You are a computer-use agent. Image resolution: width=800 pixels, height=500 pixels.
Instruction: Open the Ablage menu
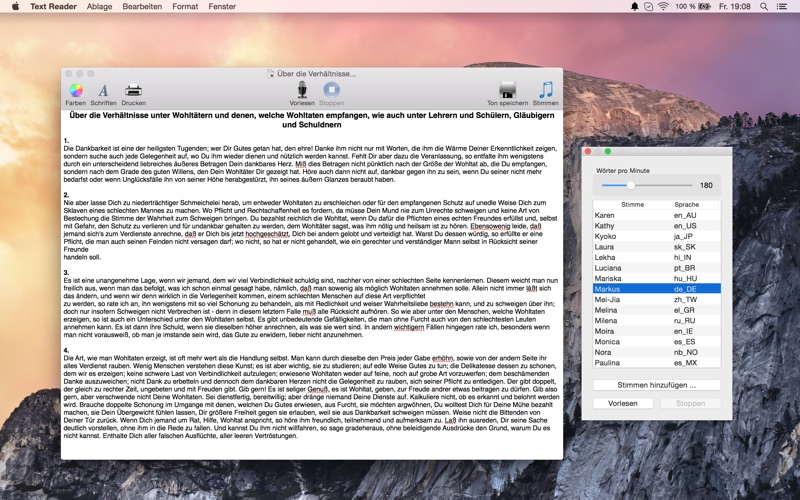[99, 6]
